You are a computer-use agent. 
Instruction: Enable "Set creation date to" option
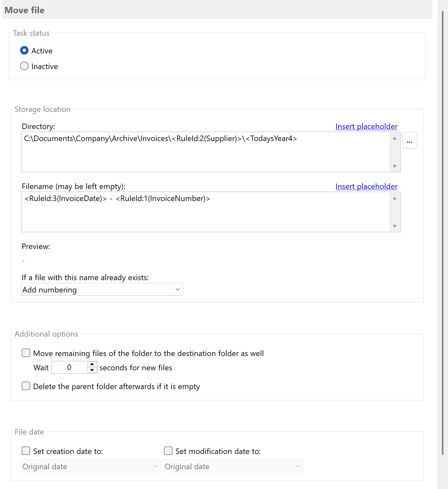click(x=26, y=451)
